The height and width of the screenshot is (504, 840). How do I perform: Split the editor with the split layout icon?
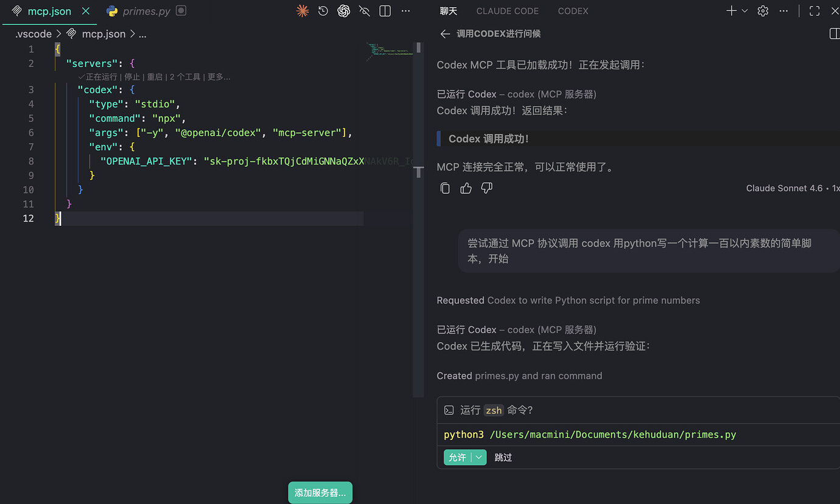(385, 11)
